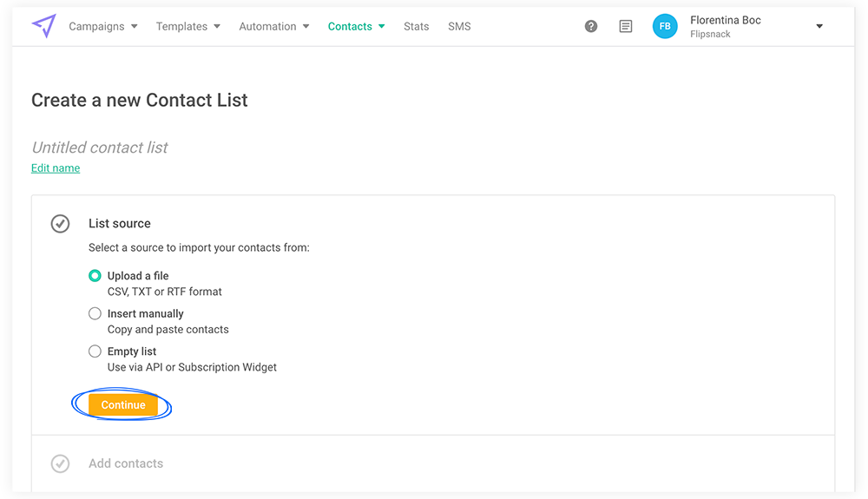Click the orange Continue button

click(x=123, y=405)
